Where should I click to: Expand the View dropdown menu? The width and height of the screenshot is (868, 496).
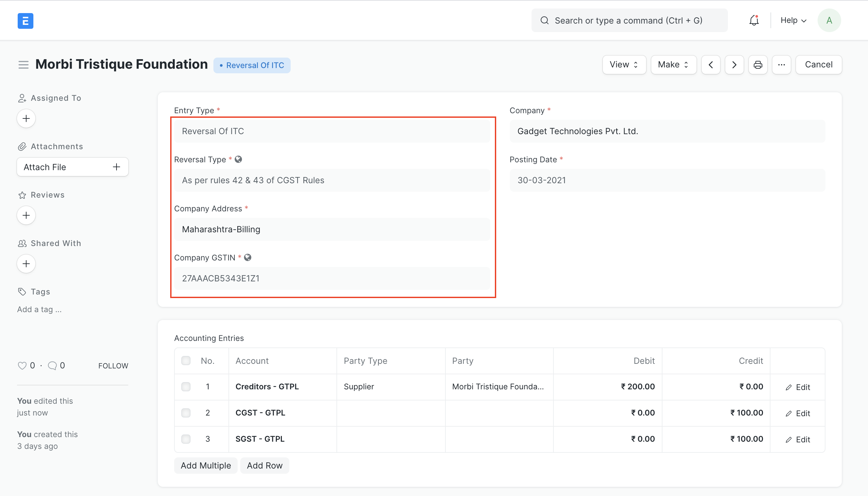[x=623, y=64]
